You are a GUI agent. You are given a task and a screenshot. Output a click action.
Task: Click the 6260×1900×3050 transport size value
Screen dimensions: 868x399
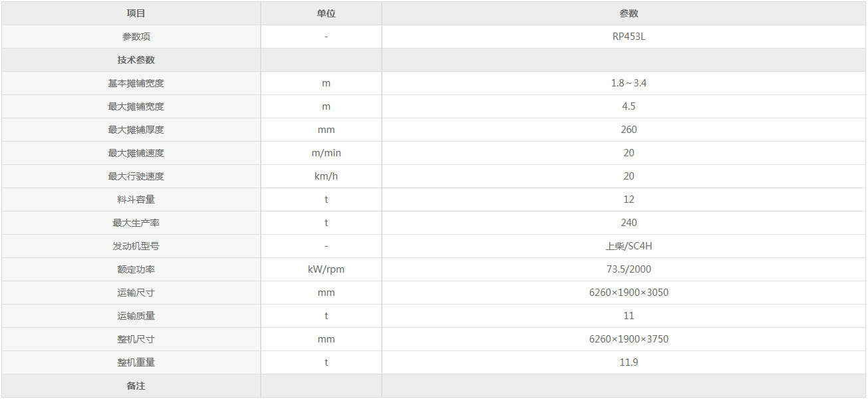pos(629,293)
